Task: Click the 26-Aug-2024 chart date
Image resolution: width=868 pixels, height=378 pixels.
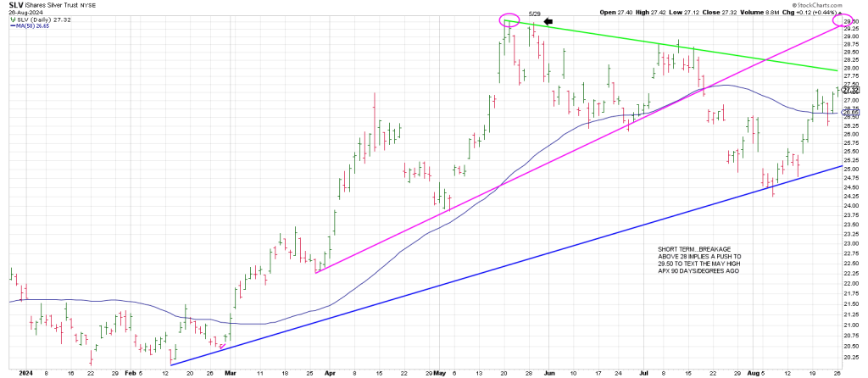Action: pos(25,13)
